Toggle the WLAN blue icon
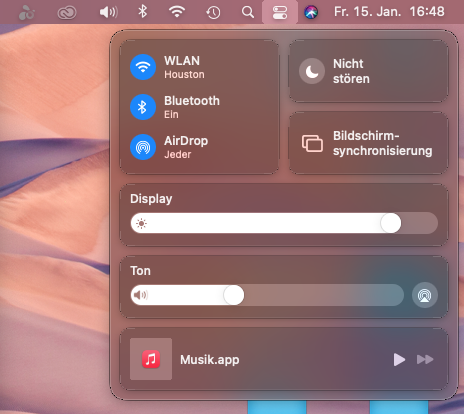 (x=143, y=67)
